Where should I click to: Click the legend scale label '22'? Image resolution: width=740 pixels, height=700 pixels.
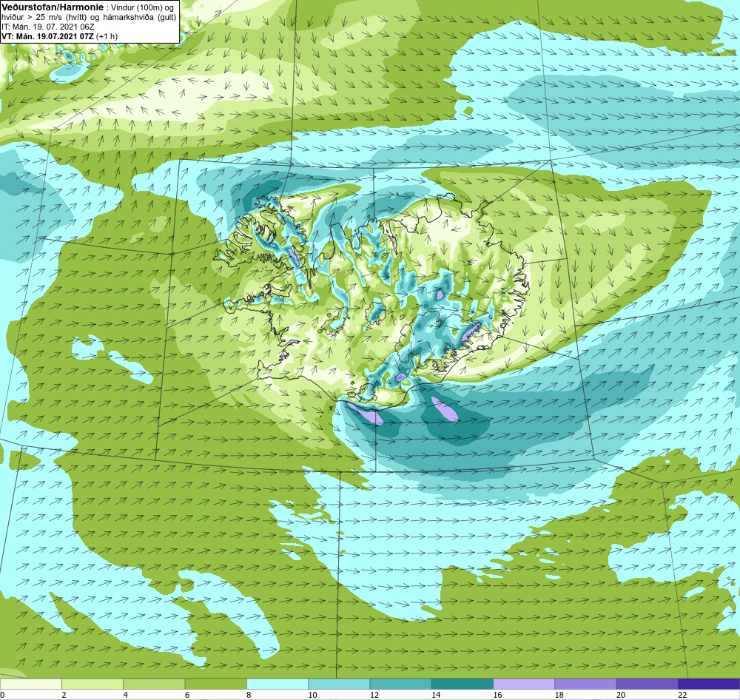pos(682,695)
